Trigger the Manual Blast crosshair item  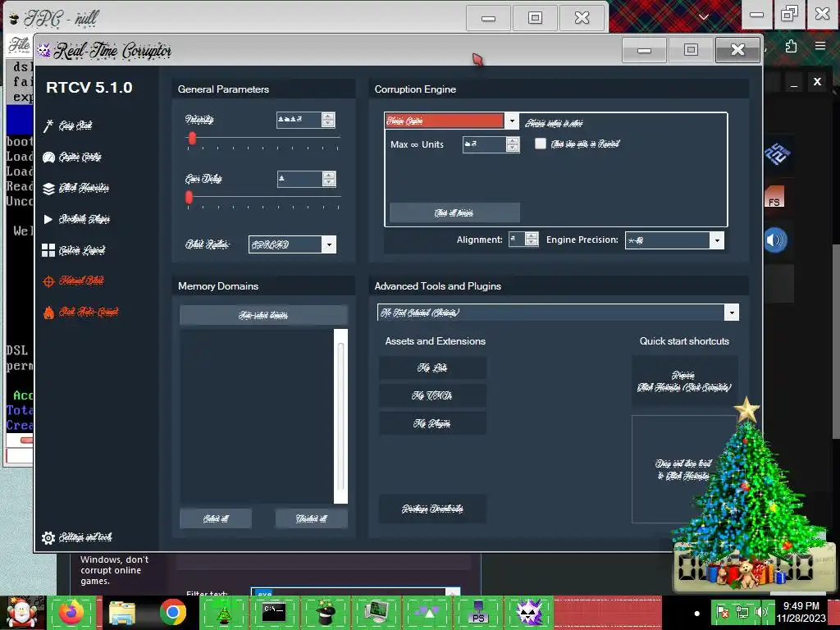coord(73,281)
